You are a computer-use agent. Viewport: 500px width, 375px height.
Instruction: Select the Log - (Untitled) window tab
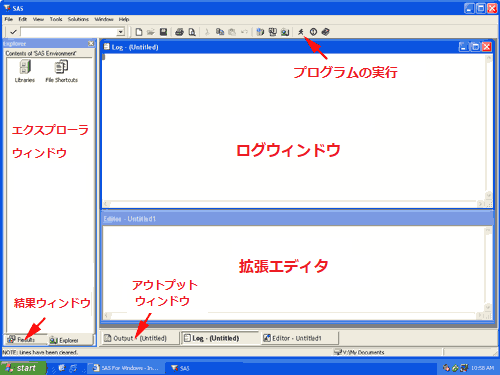220,338
